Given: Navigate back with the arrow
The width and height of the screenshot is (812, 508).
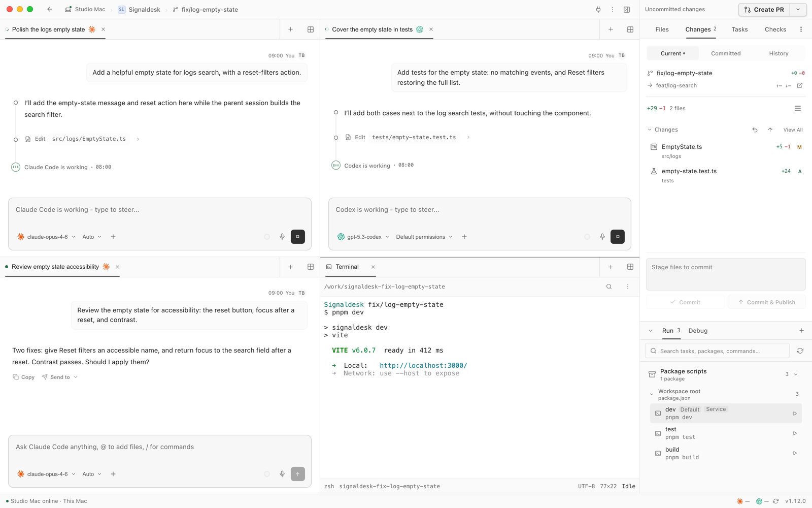Looking at the screenshot, I should (49, 9).
